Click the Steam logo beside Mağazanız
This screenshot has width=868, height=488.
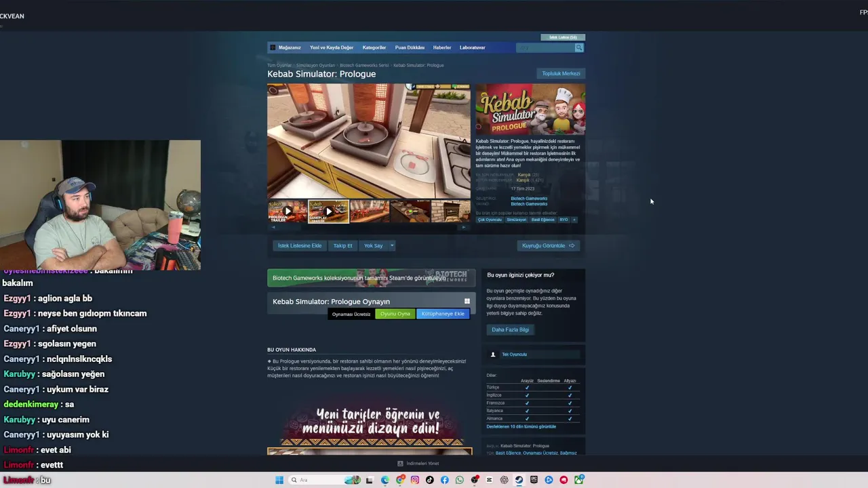tap(273, 47)
